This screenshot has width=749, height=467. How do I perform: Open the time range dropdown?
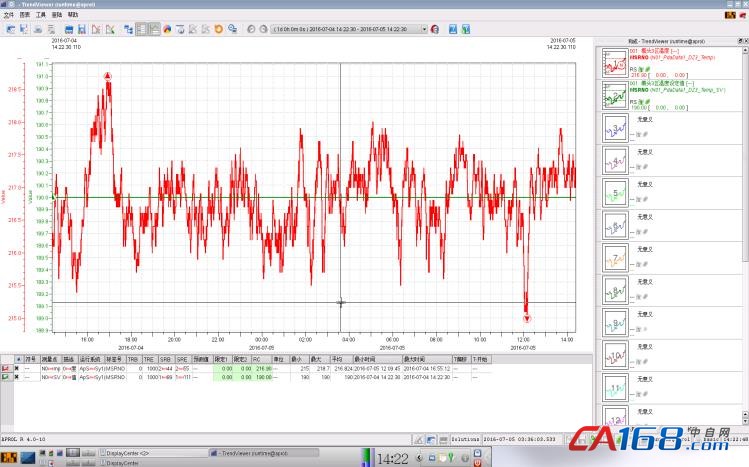click(x=424, y=29)
